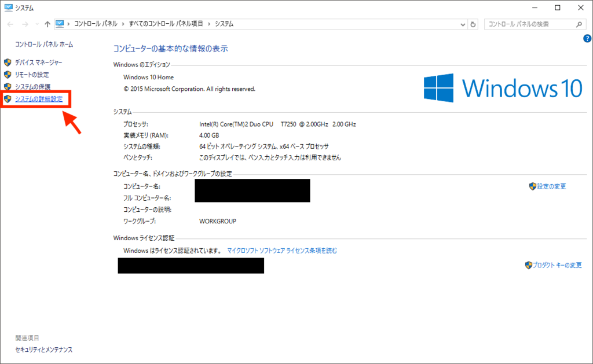Open address bar history dropdown
593x364 pixels.
tap(463, 24)
